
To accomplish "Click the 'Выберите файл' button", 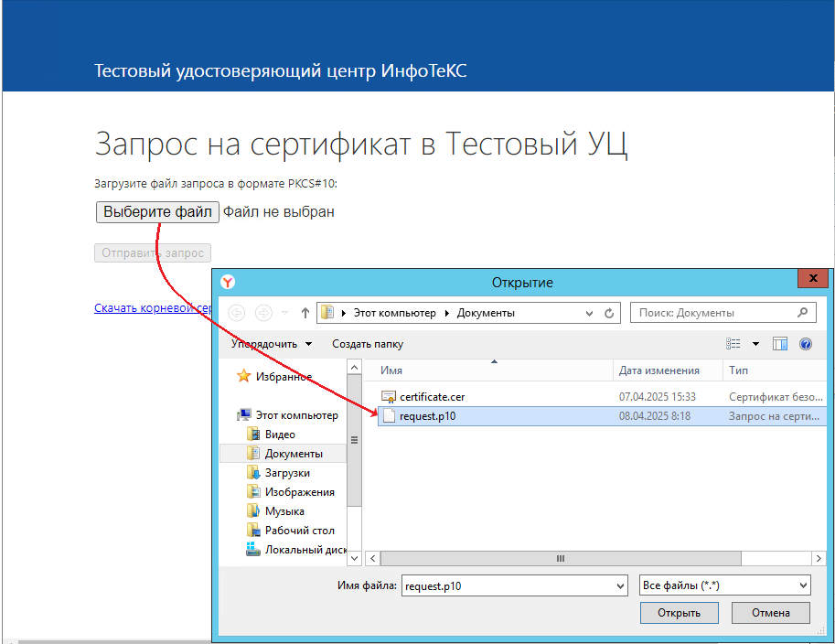I will (x=157, y=212).
